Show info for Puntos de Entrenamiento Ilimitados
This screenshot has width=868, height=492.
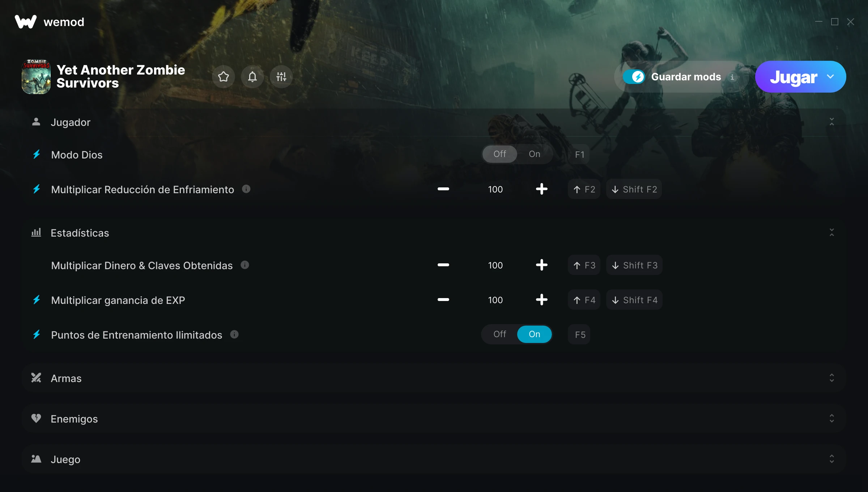tap(234, 334)
